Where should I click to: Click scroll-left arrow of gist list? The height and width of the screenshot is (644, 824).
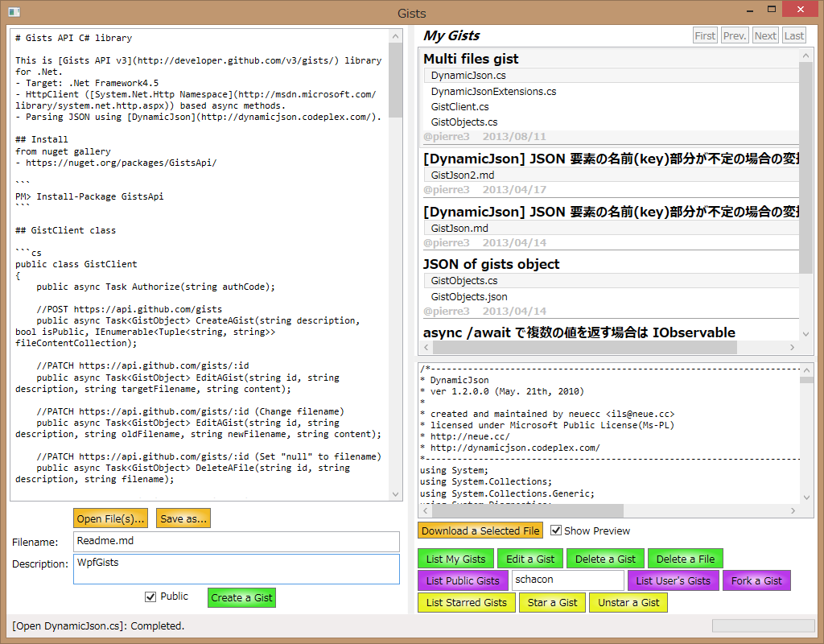426,348
